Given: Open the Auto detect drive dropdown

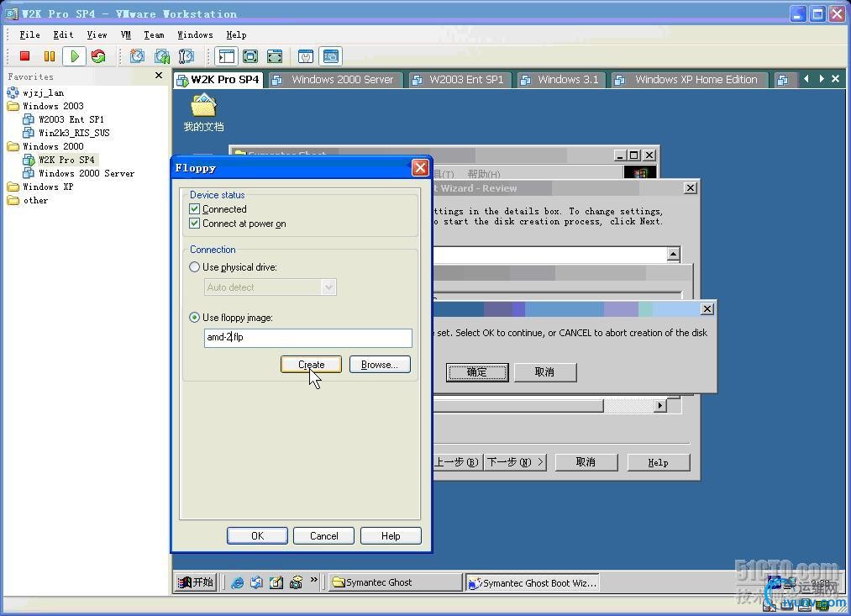Looking at the screenshot, I should point(328,287).
